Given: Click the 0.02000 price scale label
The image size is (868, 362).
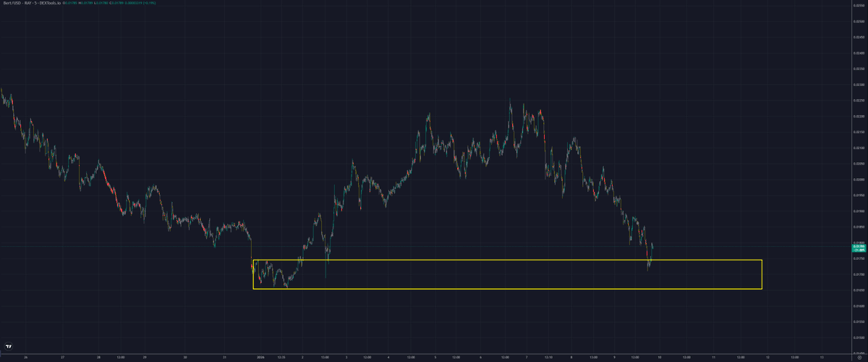Looking at the screenshot, I should point(859,180).
